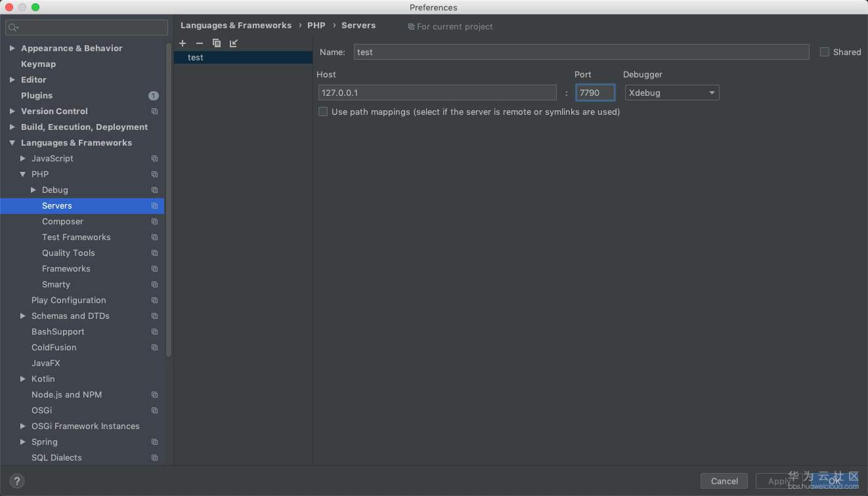
Task: Select the test server in list
Action: click(243, 58)
